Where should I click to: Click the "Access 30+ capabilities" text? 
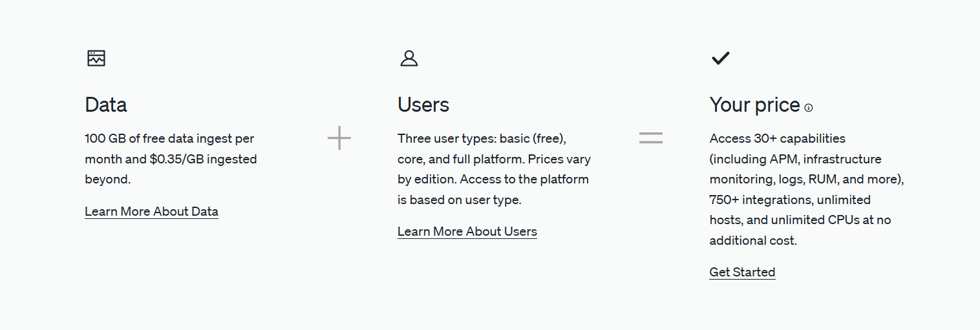pos(778,138)
